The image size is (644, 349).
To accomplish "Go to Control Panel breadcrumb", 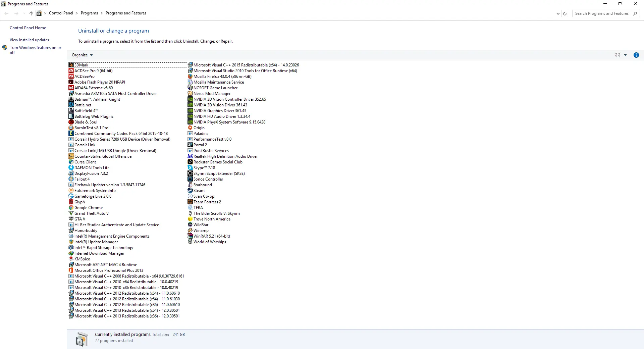I will 61,13.
